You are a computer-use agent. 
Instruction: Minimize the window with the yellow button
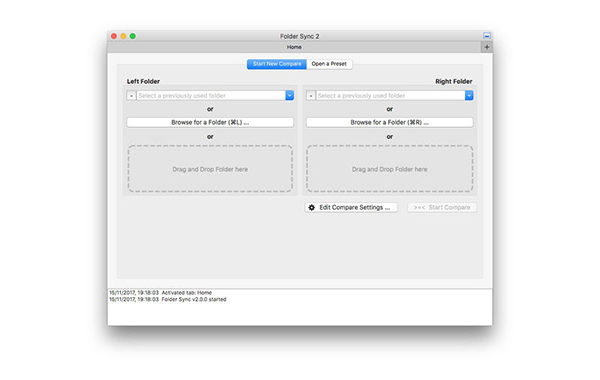[123, 36]
